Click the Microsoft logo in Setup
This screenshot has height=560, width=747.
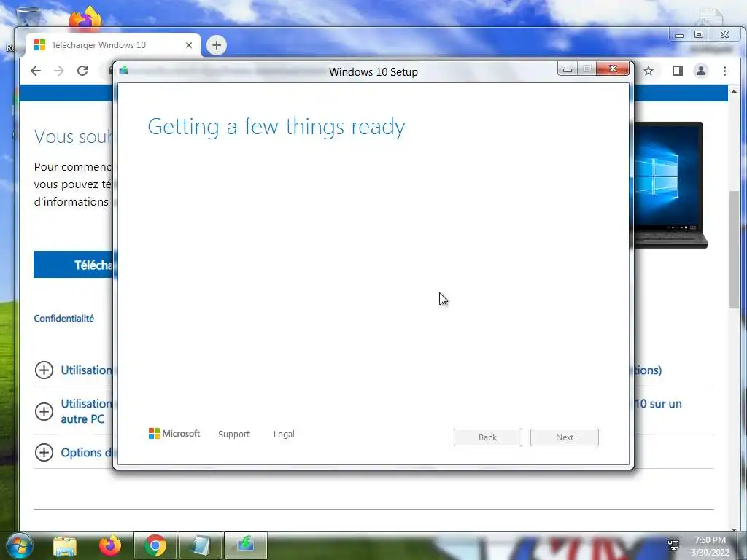click(174, 433)
